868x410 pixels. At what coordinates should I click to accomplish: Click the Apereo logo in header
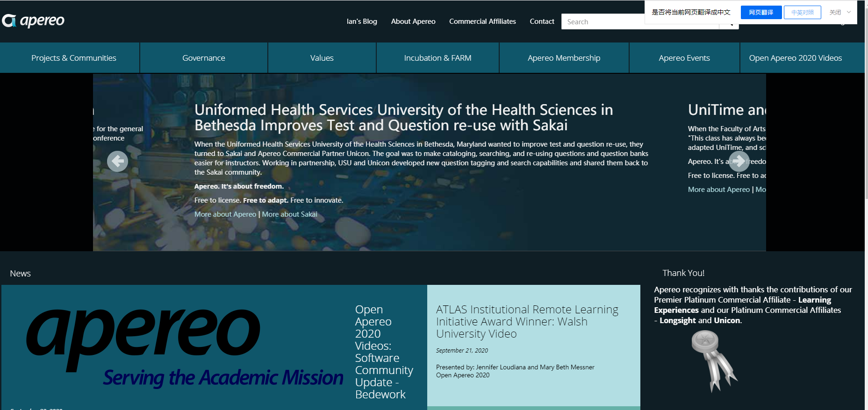(x=33, y=21)
